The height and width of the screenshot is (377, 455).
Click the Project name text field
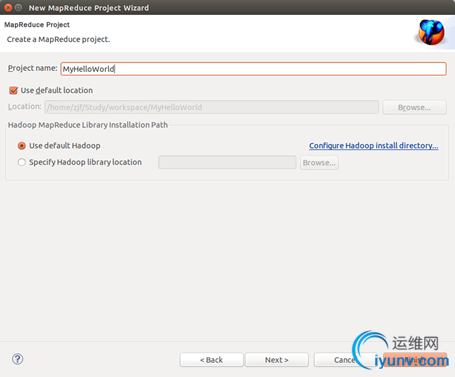click(x=253, y=69)
